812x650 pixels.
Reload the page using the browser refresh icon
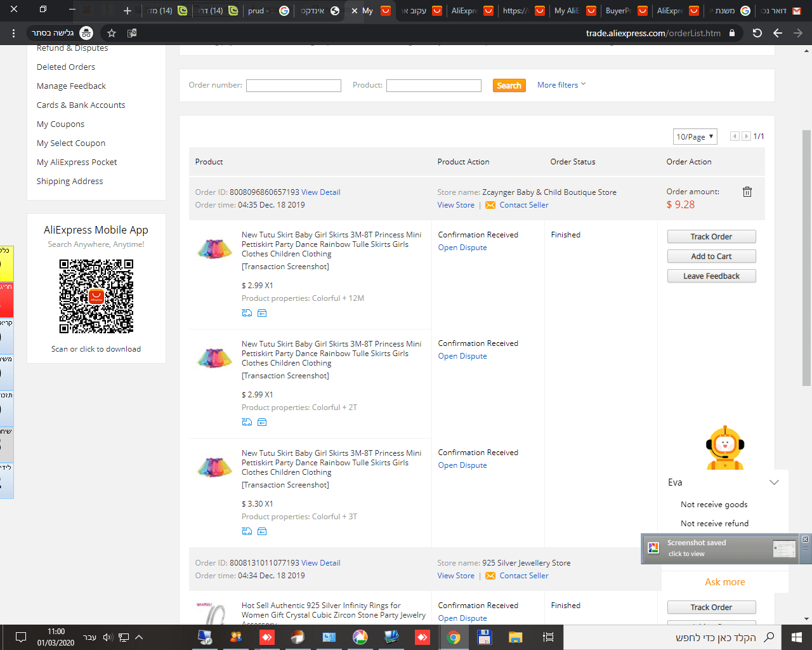pos(757,33)
